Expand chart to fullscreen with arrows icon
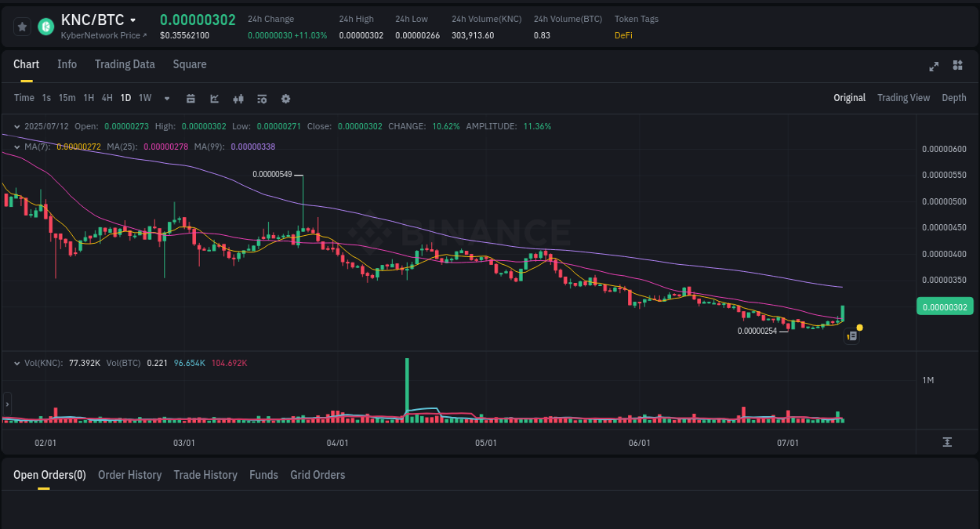Screen dimensions: 980x529 [934, 67]
